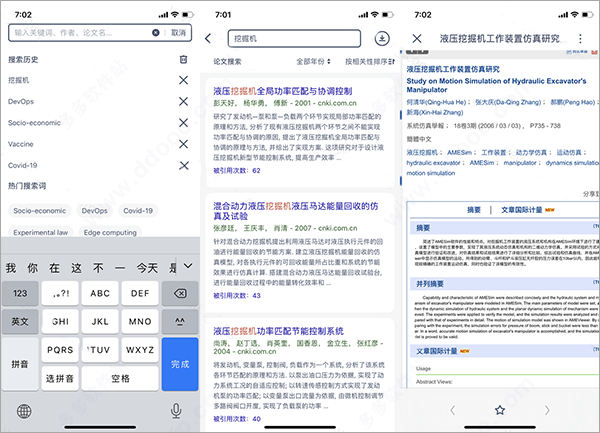The width and height of the screenshot is (600, 433).
Task: Pick candidate word 我 on keyboard
Action: (x=11, y=268)
